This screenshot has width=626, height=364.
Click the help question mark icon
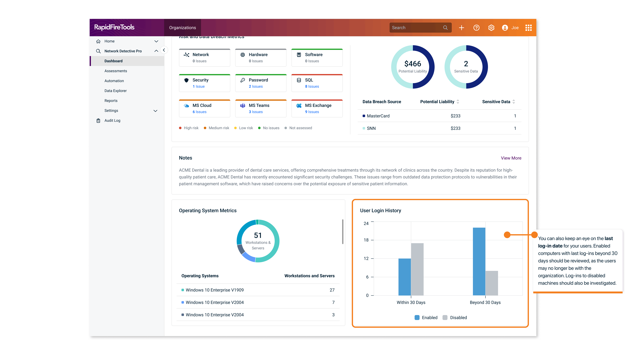[x=476, y=28]
